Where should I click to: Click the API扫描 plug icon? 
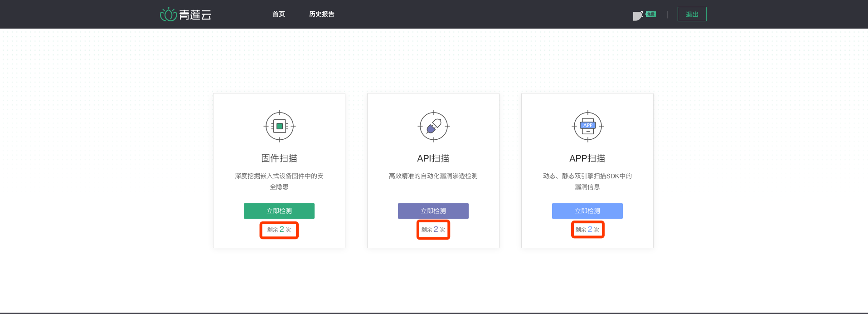(434, 126)
